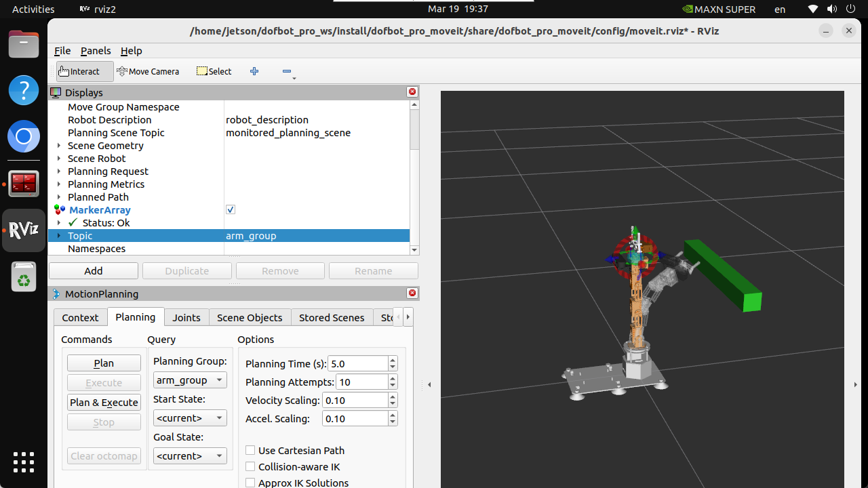The image size is (868, 488).
Task: Open the File menu
Action: [62, 51]
